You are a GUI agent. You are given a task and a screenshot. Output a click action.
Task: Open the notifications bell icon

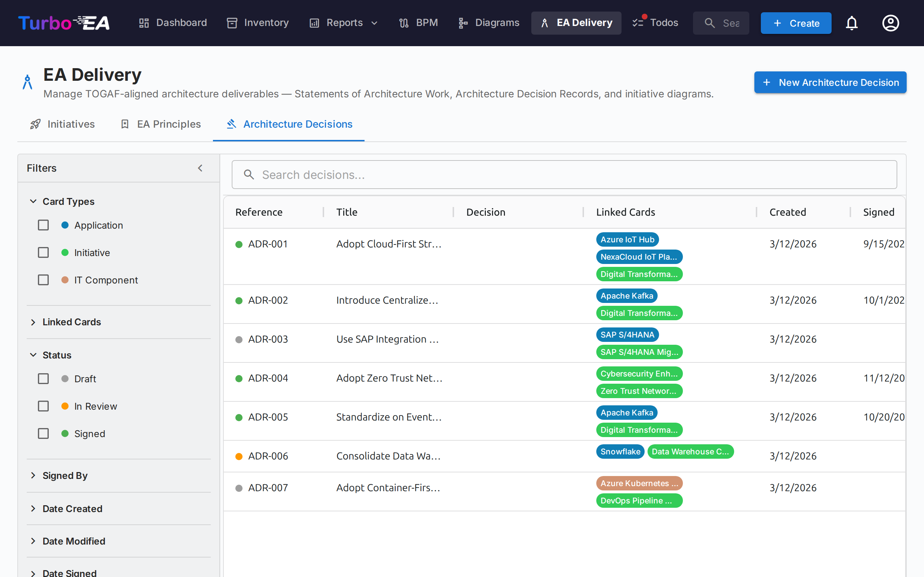pyautogui.click(x=851, y=23)
